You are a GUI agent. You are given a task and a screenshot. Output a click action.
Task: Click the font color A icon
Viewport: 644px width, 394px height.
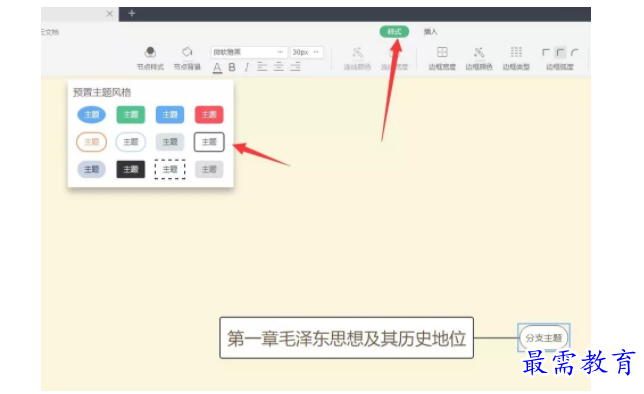click(x=217, y=67)
